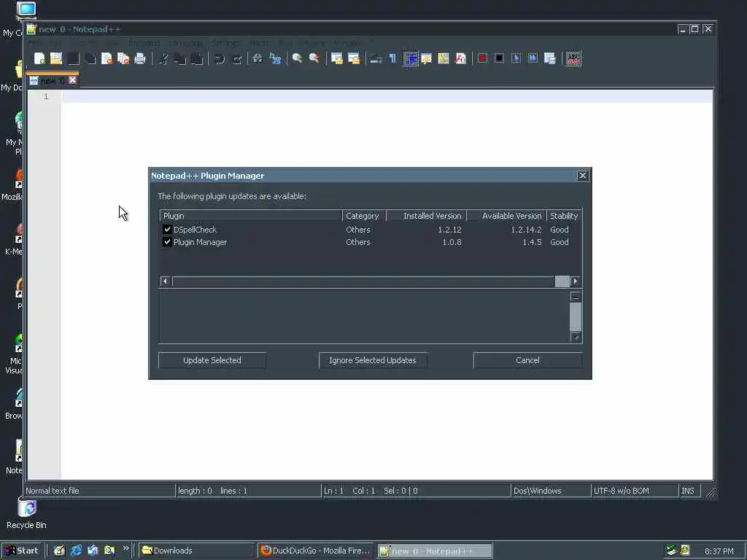Click the plugin list left scroll arrow

click(165, 281)
